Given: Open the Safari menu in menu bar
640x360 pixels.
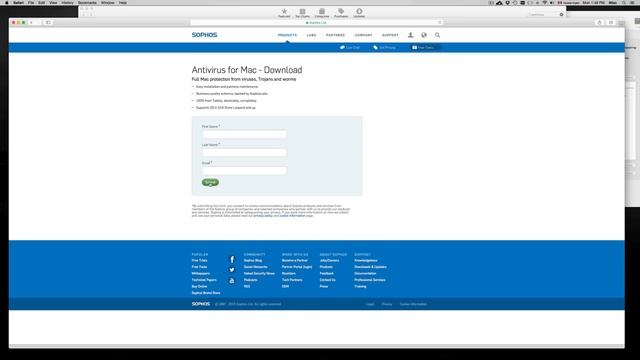Looking at the screenshot, I should (18, 2).
